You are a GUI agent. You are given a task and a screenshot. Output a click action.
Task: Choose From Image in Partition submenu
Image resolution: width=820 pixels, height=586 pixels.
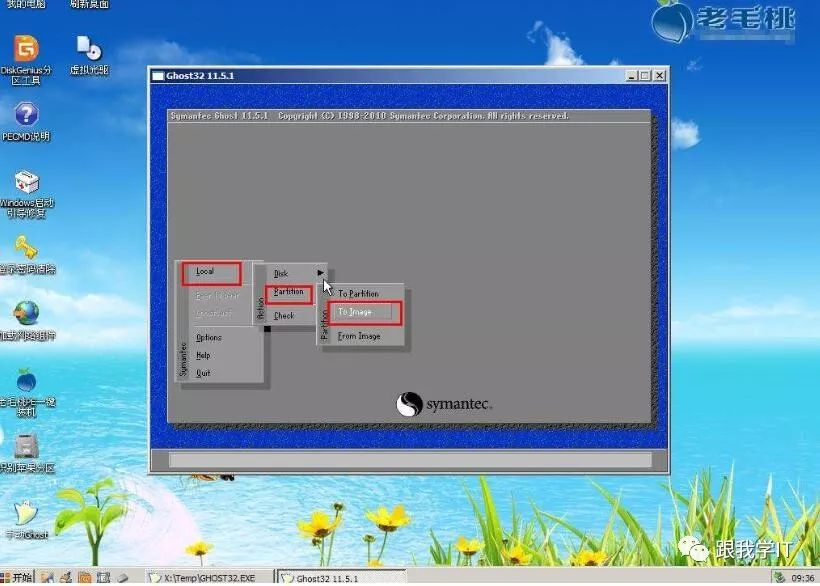(359, 336)
